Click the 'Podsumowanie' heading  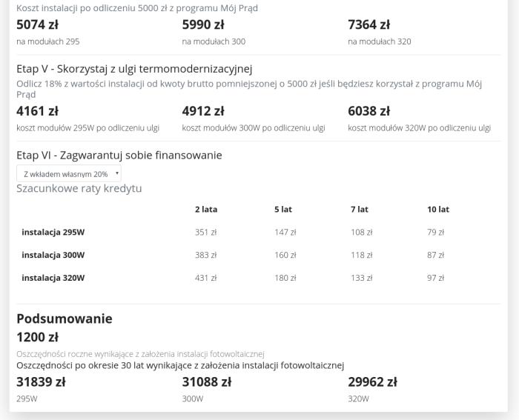click(x=65, y=319)
